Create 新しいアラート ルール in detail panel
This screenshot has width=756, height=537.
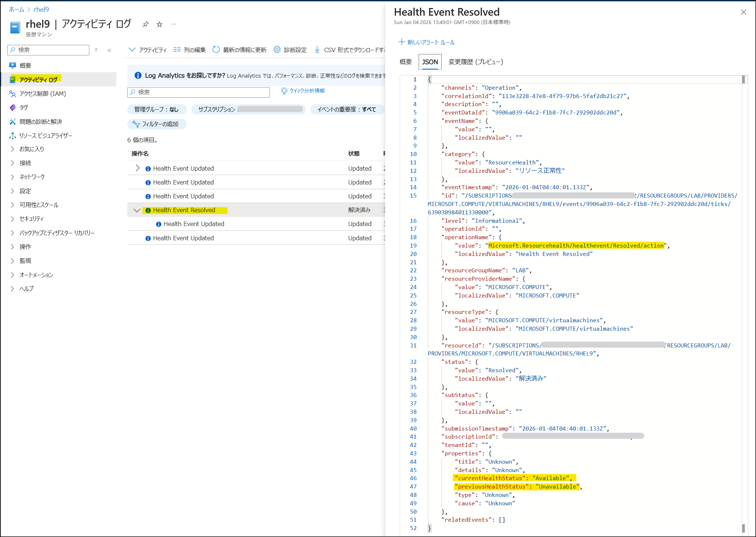[x=427, y=42]
